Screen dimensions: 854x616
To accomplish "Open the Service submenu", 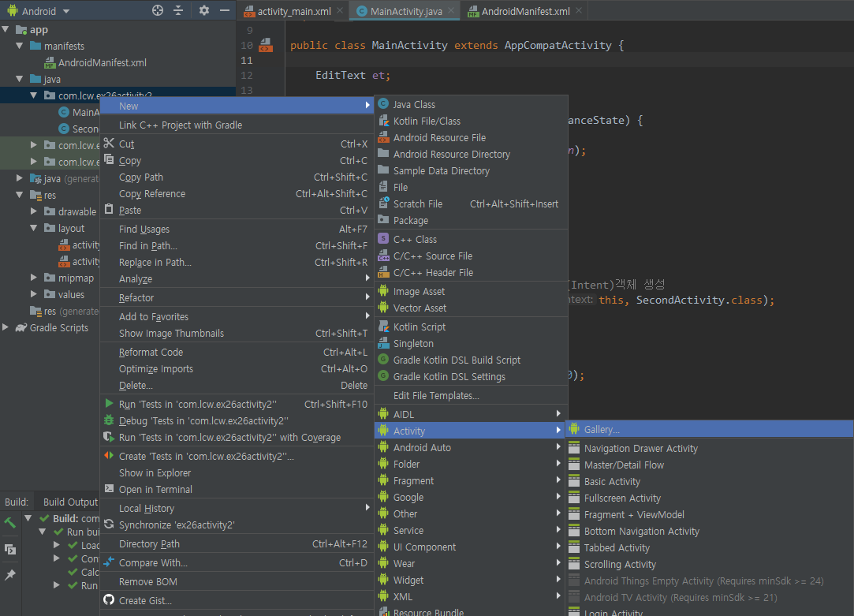I will coord(471,530).
